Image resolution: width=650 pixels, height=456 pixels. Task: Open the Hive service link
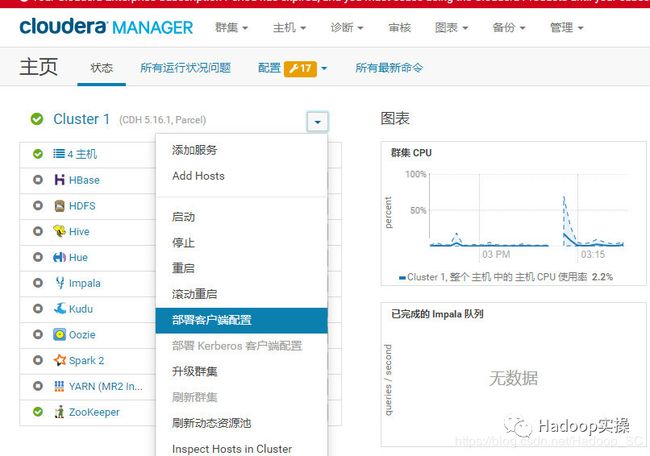[x=79, y=231]
